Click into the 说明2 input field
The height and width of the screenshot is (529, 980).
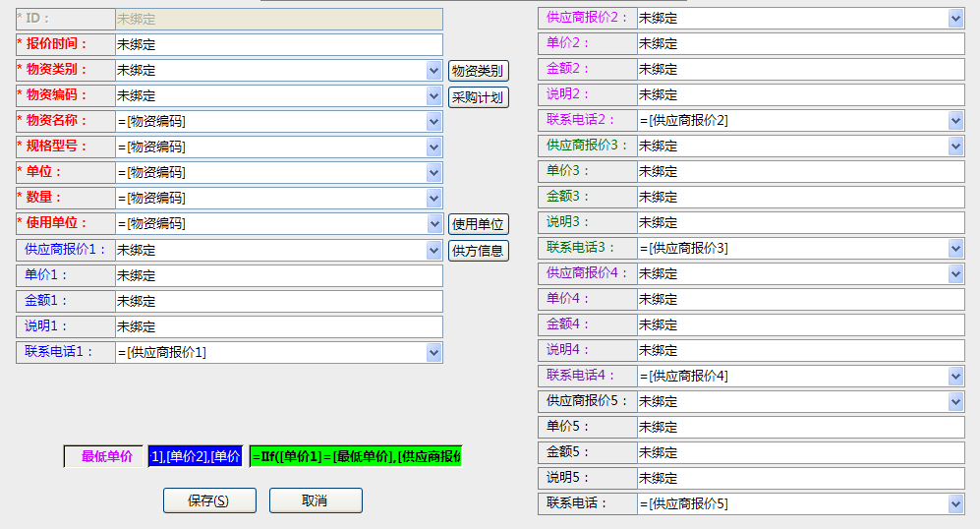click(x=801, y=95)
